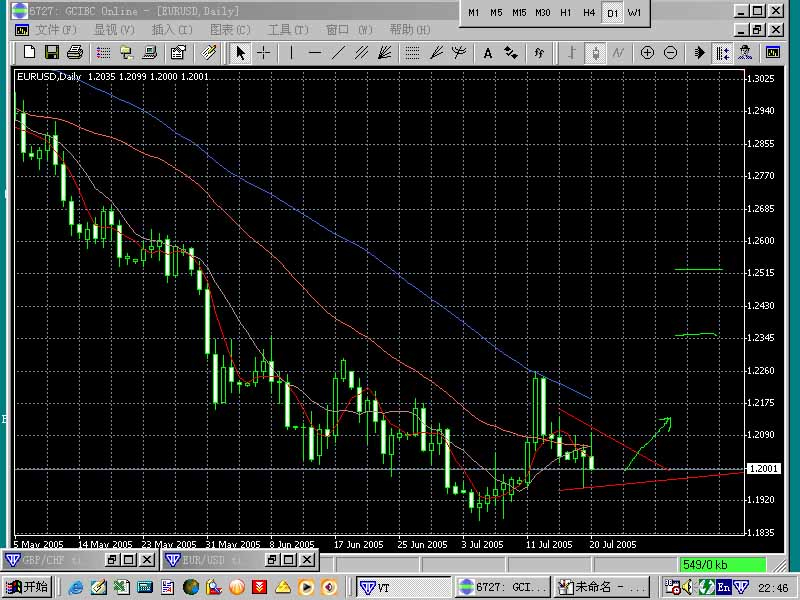Open the Market Watch list icon
The height and width of the screenshot is (600, 800).
pyautogui.click(x=104, y=53)
